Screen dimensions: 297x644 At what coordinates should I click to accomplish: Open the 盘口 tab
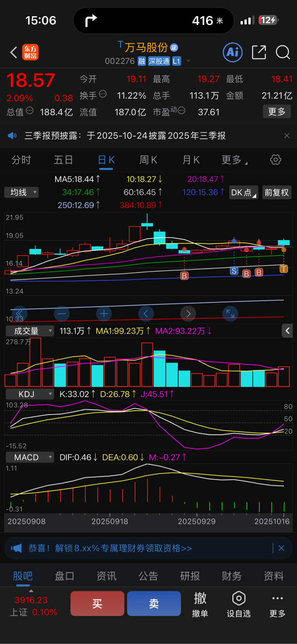(x=65, y=576)
